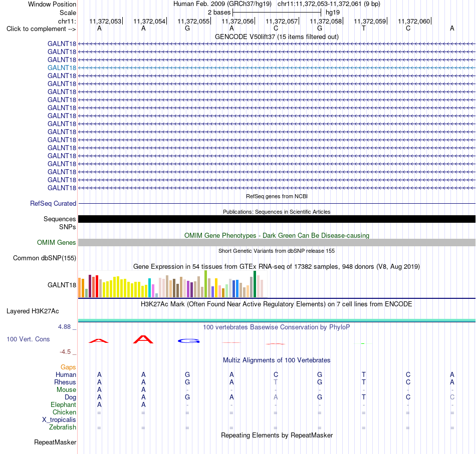Screen dimensions: 476x454
Task: Select the Dog alignment row label
Action: (x=70, y=397)
